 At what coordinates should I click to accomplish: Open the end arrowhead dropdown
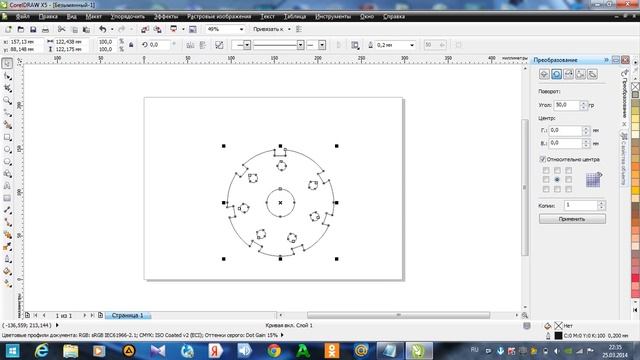tap(322, 45)
